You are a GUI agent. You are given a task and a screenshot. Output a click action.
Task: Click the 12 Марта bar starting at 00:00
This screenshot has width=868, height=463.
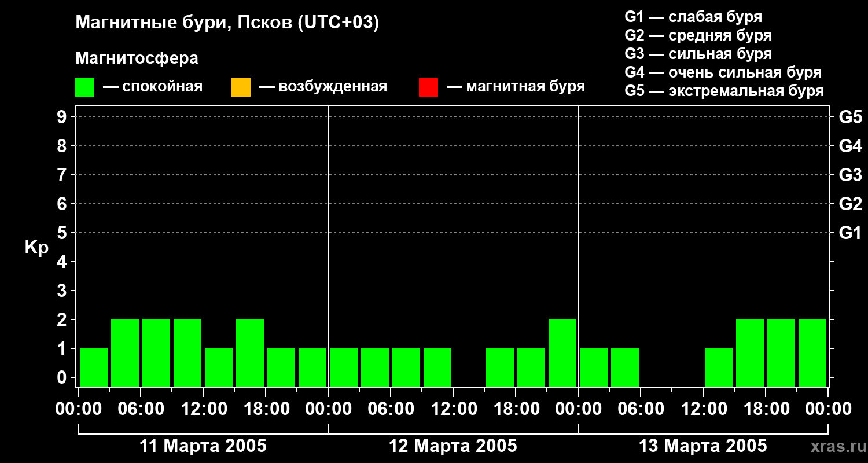(344, 367)
